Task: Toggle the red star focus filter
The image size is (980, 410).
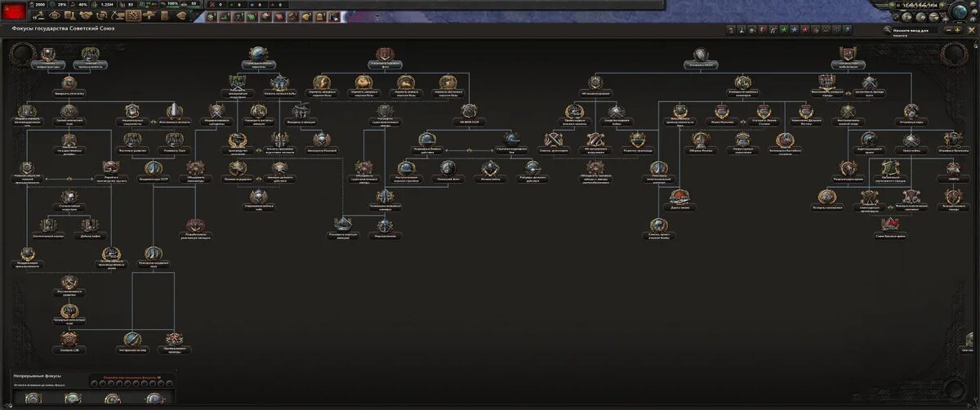Action: point(804,29)
